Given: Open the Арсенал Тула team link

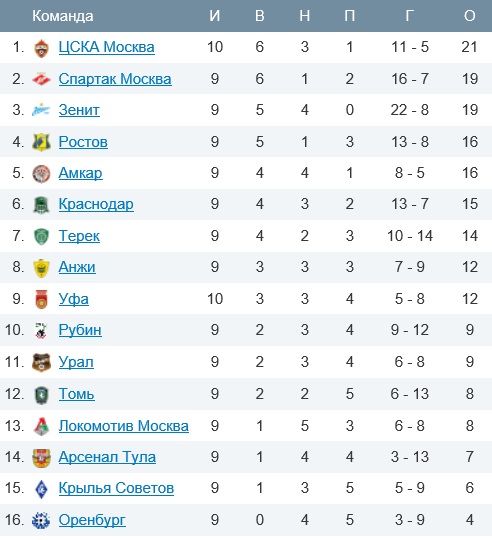Looking at the screenshot, I should 107,457.
